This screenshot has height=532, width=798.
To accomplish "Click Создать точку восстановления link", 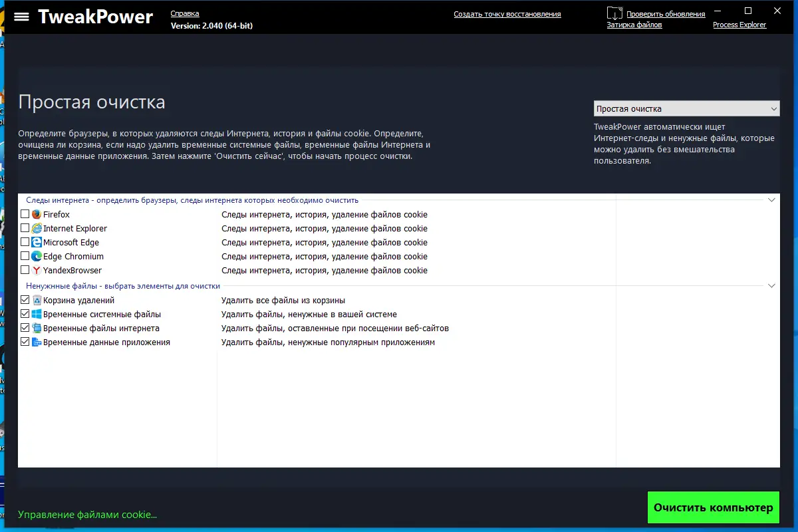I will point(507,14).
